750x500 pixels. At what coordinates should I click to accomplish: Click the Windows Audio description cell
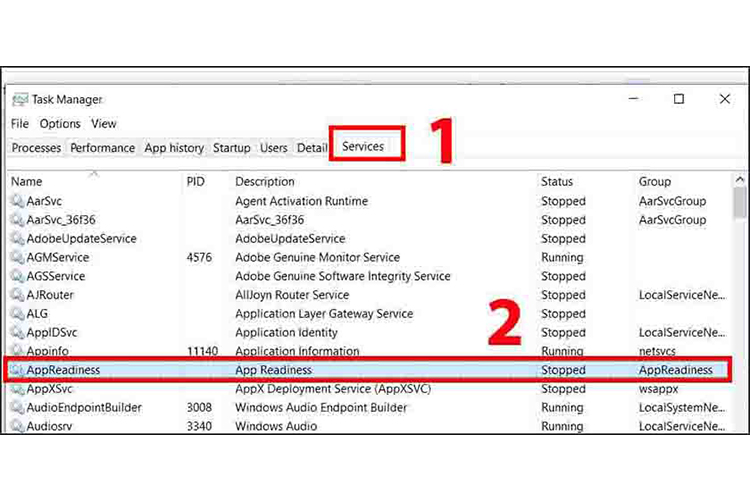coord(276,426)
